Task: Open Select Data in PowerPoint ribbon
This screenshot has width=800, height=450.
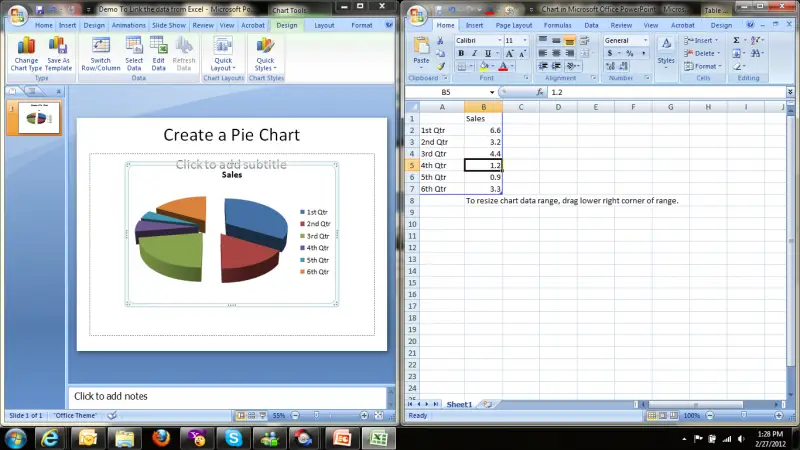Action: (x=134, y=54)
